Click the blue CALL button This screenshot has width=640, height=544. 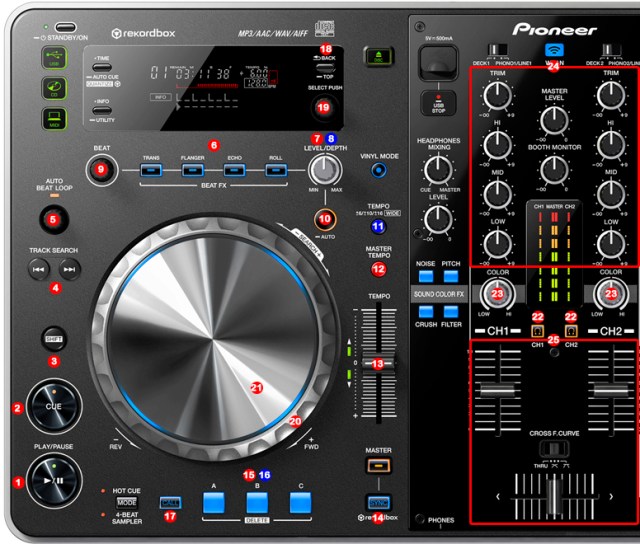click(x=170, y=503)
